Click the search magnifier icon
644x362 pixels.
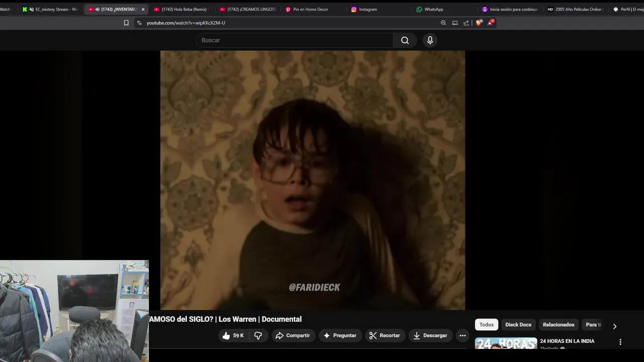[405, 40]
